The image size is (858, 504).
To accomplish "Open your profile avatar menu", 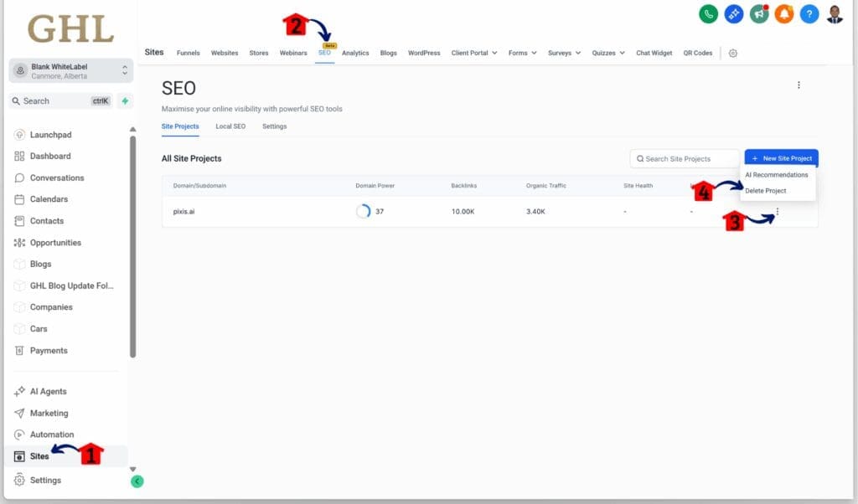I will (835, 13).
